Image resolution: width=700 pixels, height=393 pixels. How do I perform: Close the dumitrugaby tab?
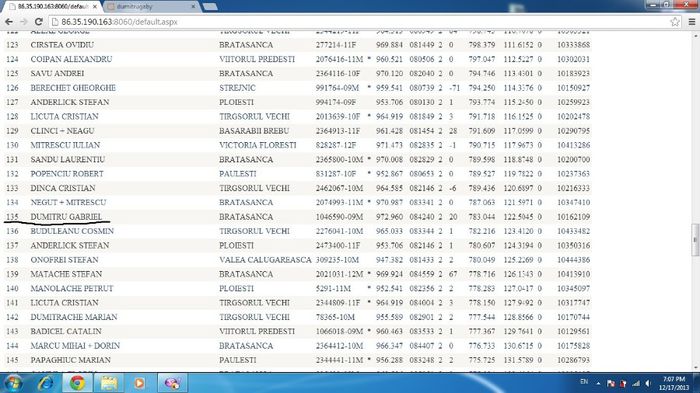point(193,7)
